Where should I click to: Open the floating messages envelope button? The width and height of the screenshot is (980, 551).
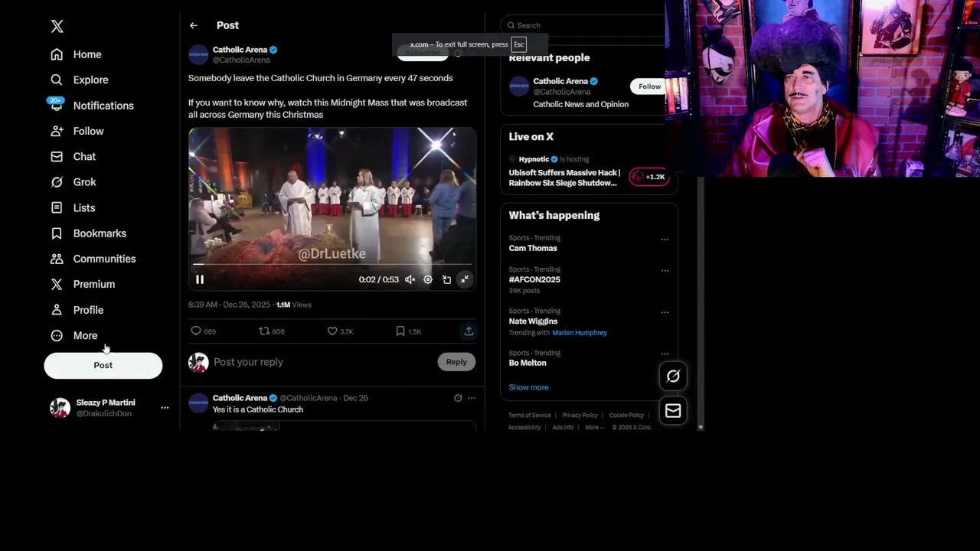coord(673,411)
